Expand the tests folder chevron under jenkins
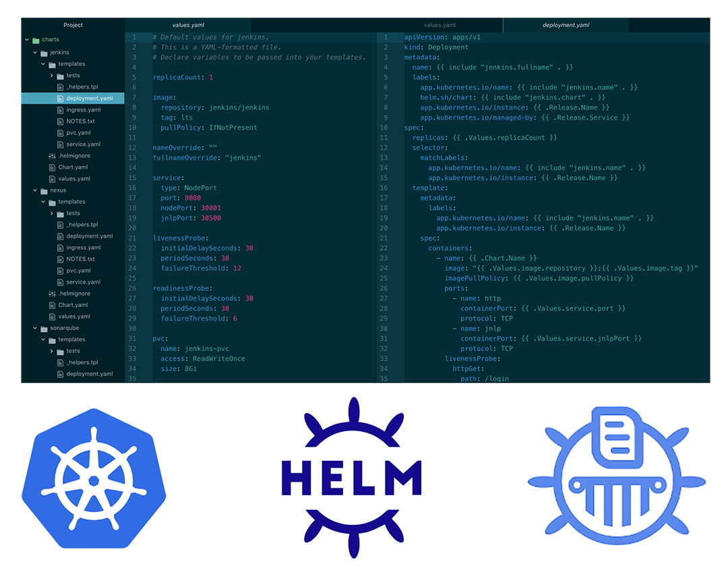Screen dimensions: 728x568 coord(51,76)
